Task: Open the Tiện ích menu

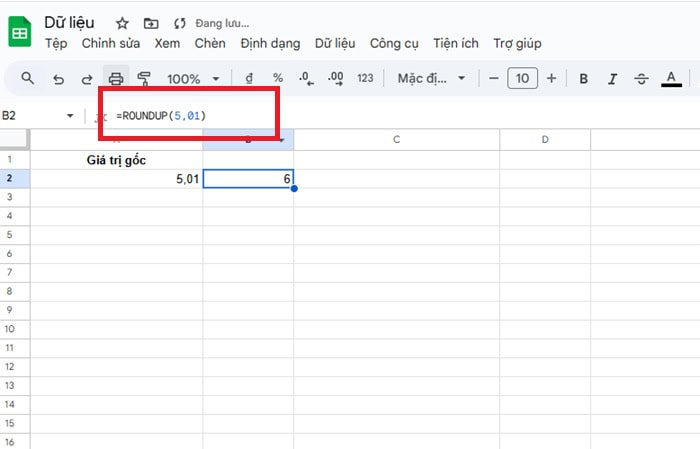Action: coord(456,44)
